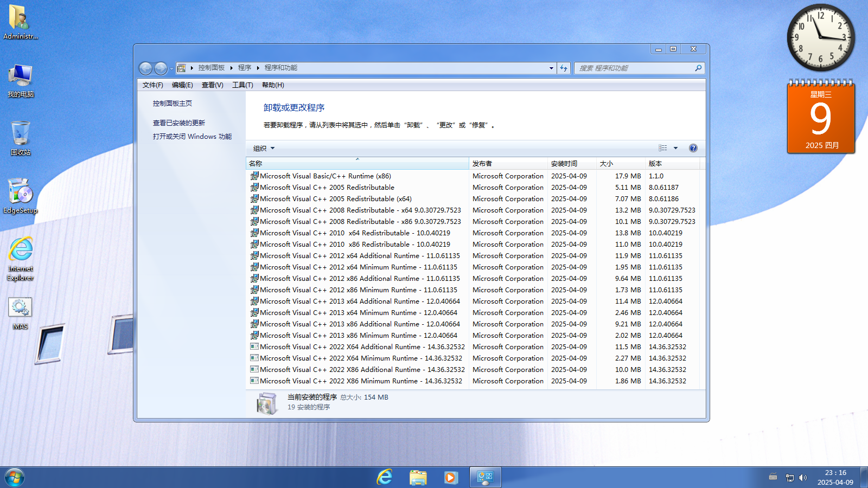Click the control panel icon in address bar
The height and width of the screenshot is (488, 868).
[182, 68]
